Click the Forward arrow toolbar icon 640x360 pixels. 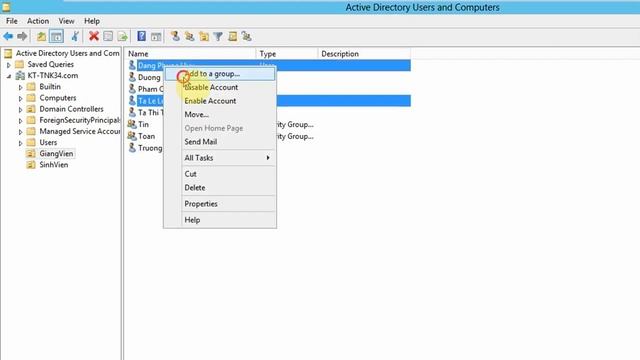(22, 36)
